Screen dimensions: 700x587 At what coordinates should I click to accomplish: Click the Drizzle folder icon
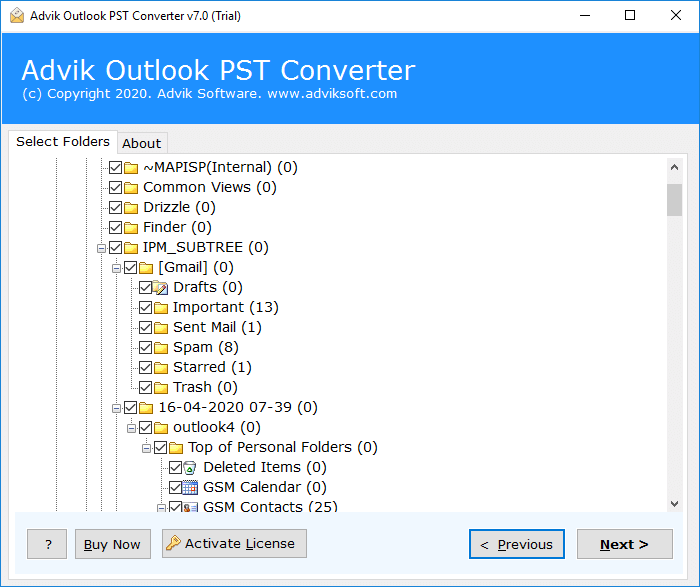click(131, 208)
